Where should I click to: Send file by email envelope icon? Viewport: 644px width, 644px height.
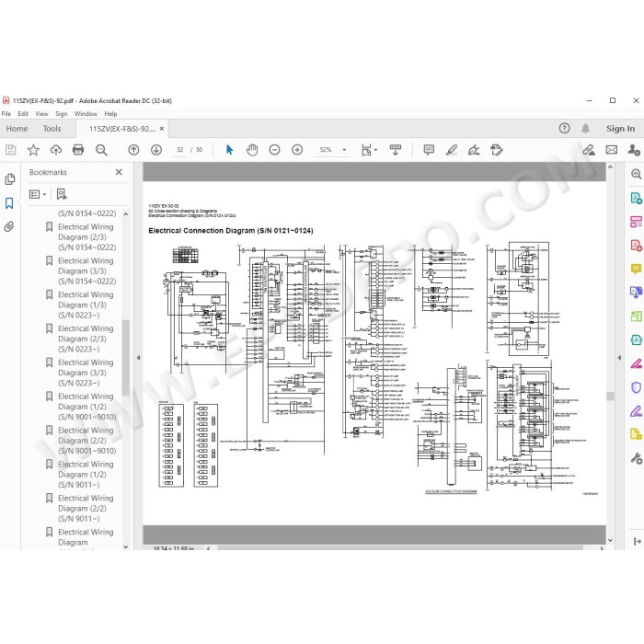point(612,150)
